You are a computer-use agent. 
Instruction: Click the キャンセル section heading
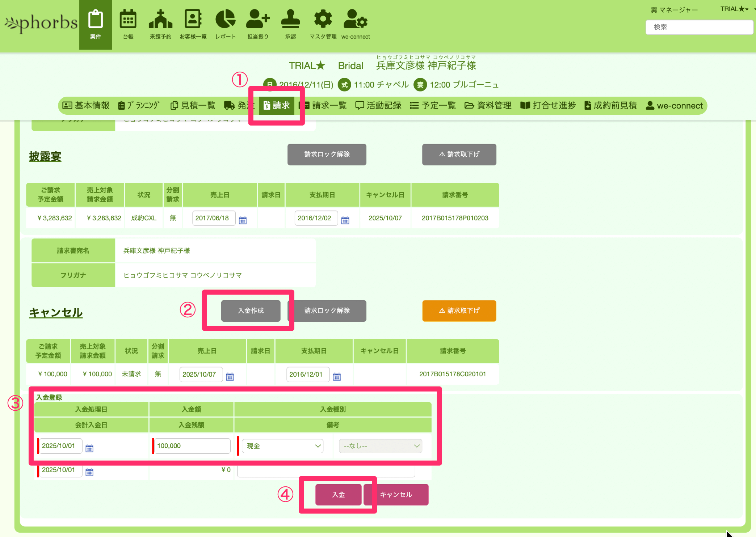pos(56,313)
